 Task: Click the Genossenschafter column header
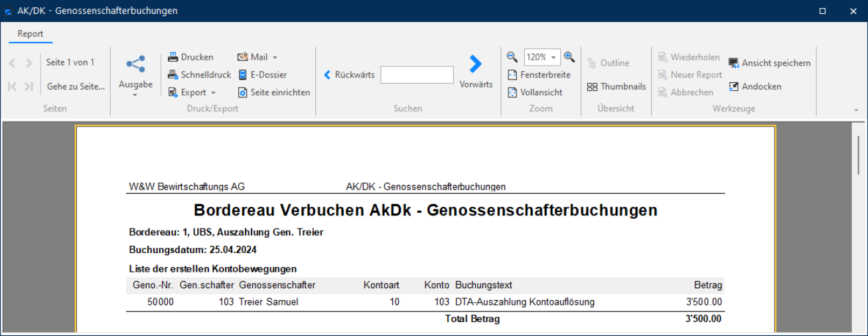[x=277, y=286]
